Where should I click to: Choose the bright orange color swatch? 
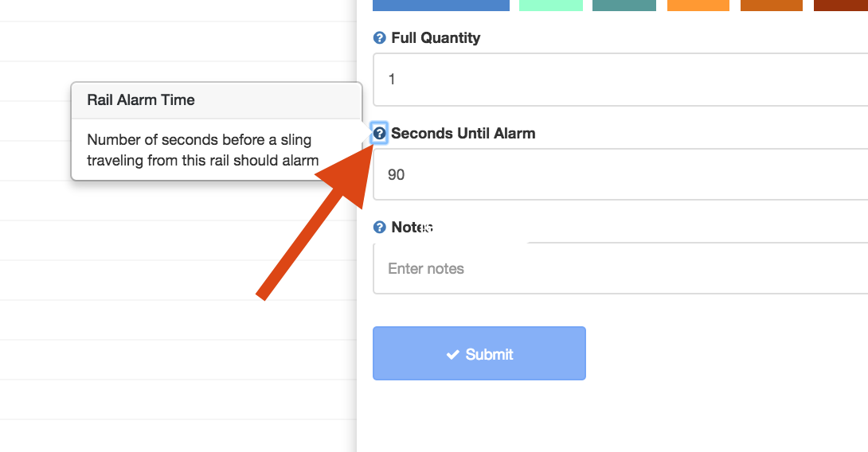coord(698,6)
